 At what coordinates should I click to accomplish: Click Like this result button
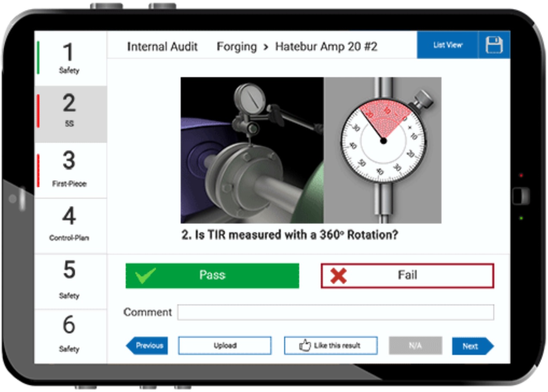pyautogui.click(x=331, y=345)
